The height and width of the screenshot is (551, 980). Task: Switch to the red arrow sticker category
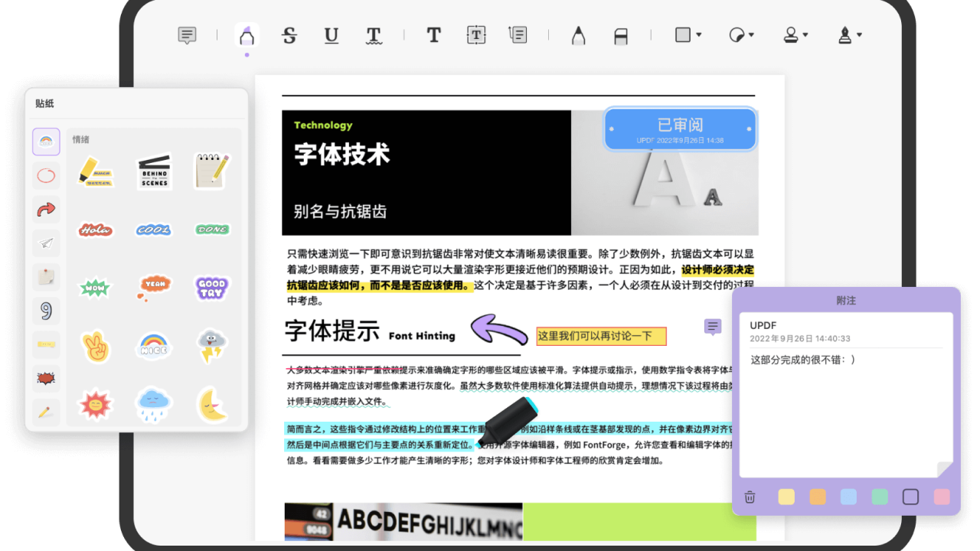tap(45, 209)
